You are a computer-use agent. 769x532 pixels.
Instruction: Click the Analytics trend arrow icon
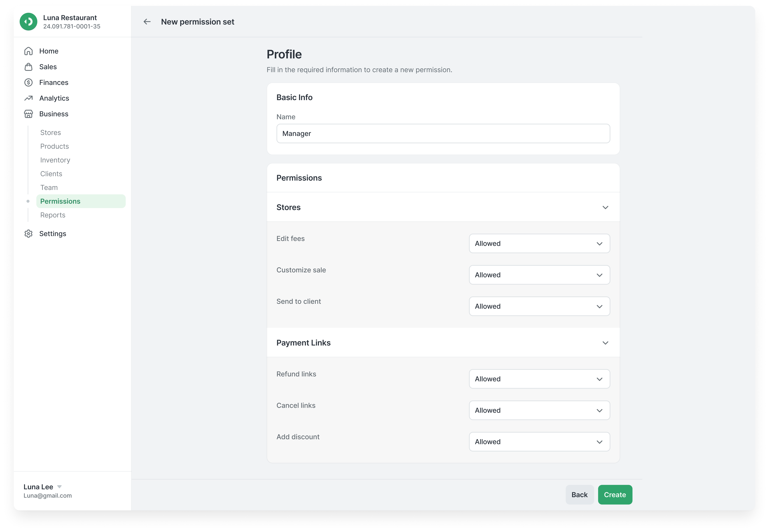pyautogui.click(x=29, y=98)
